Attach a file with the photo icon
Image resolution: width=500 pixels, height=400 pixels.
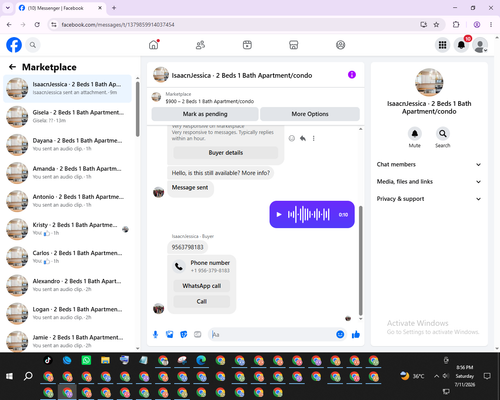(170, 334)
